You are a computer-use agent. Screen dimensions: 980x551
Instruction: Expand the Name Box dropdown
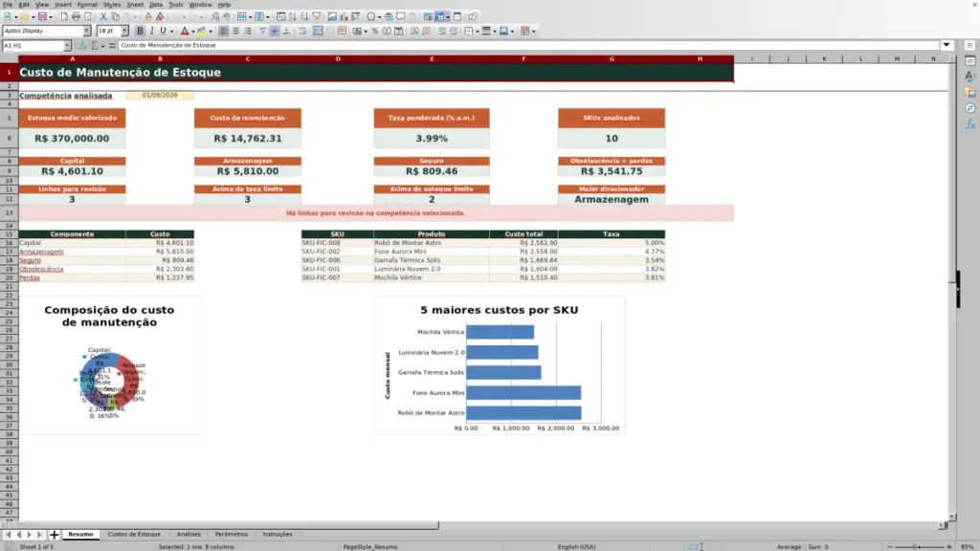67,46
